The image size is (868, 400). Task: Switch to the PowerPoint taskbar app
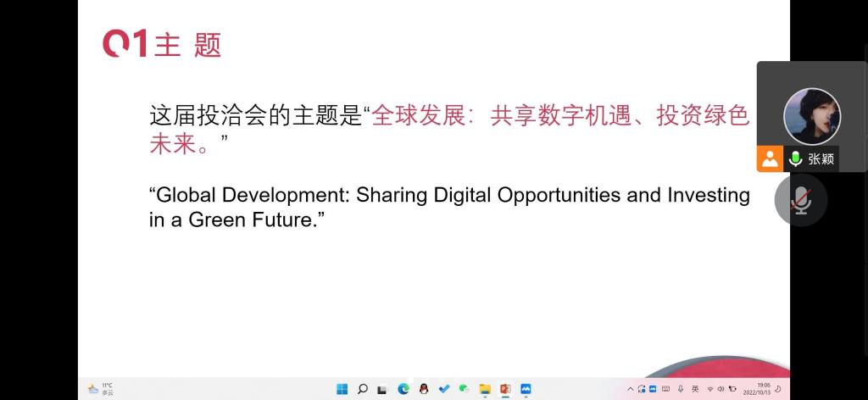pyautogui.click(x=506, y=389)
